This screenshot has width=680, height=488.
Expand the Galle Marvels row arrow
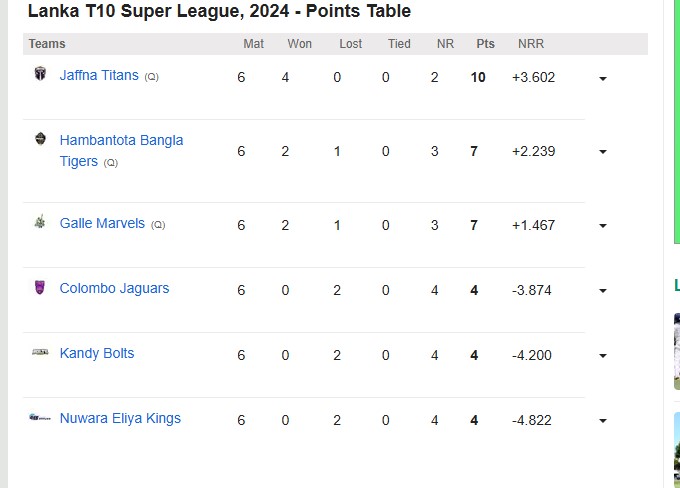[603, 226]
